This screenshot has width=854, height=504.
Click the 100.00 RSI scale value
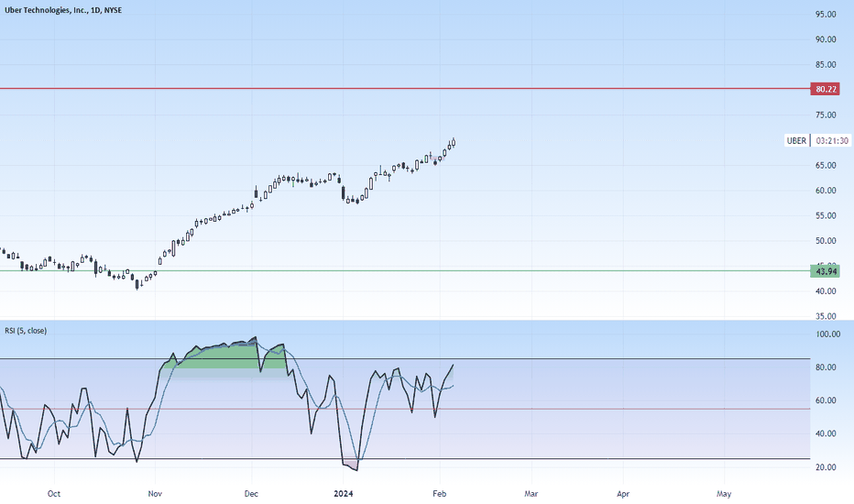827,334
